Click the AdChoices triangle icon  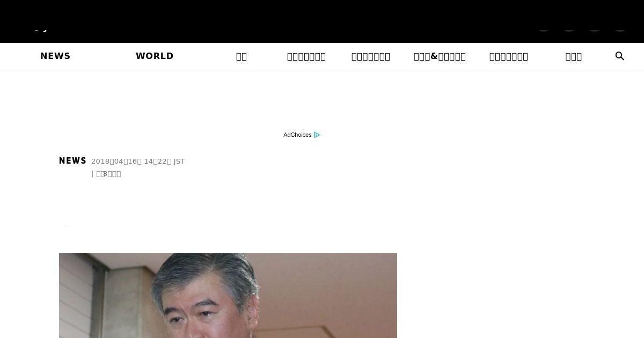coord(317,135)
